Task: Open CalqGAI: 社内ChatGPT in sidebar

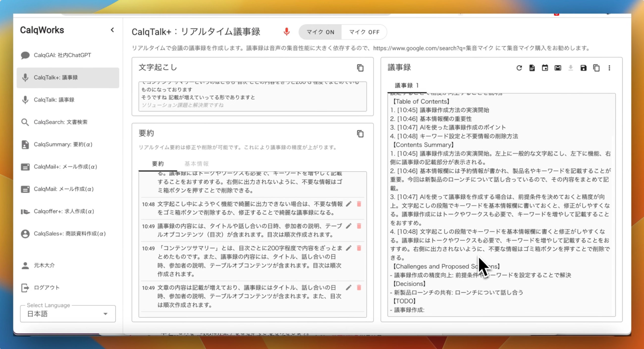Action: [62, 55]
